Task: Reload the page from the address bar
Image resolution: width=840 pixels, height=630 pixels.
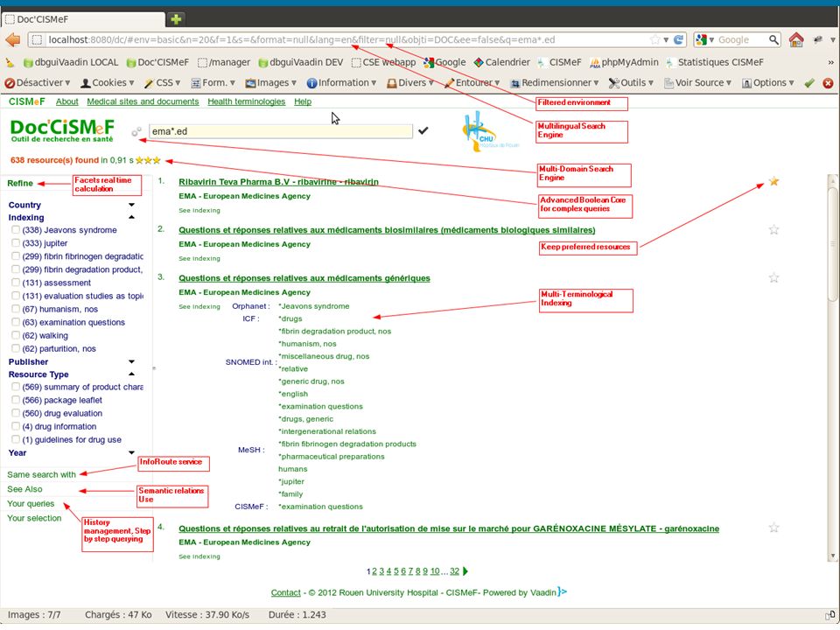Action: pos(679,39)
